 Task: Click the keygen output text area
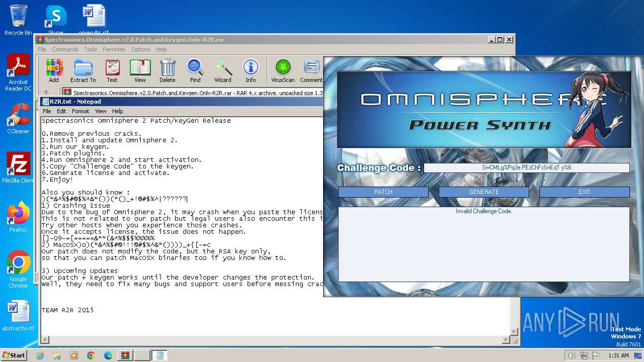pyautogui.click(x=484, y=244)
